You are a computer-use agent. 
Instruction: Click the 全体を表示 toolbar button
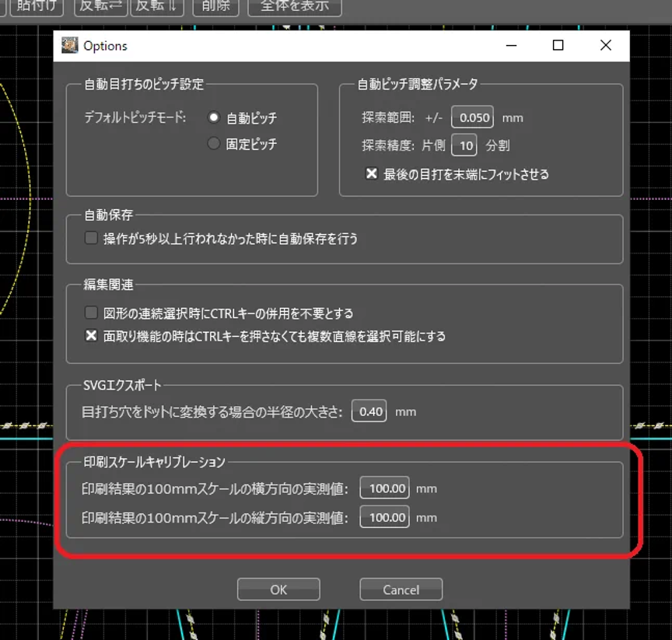click(x=295, y=6)
